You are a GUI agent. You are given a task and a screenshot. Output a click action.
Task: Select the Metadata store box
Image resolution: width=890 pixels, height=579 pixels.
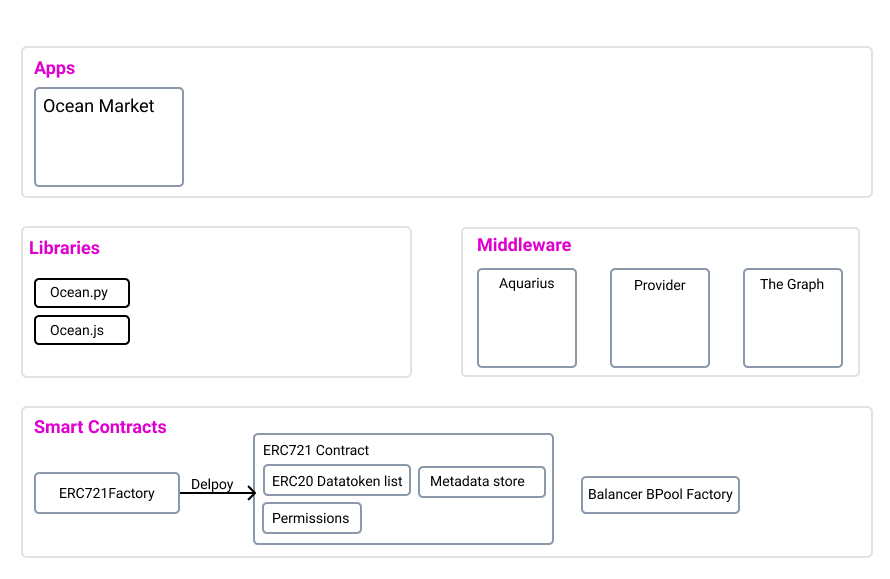pyautogui.click(x=482, y=482)
